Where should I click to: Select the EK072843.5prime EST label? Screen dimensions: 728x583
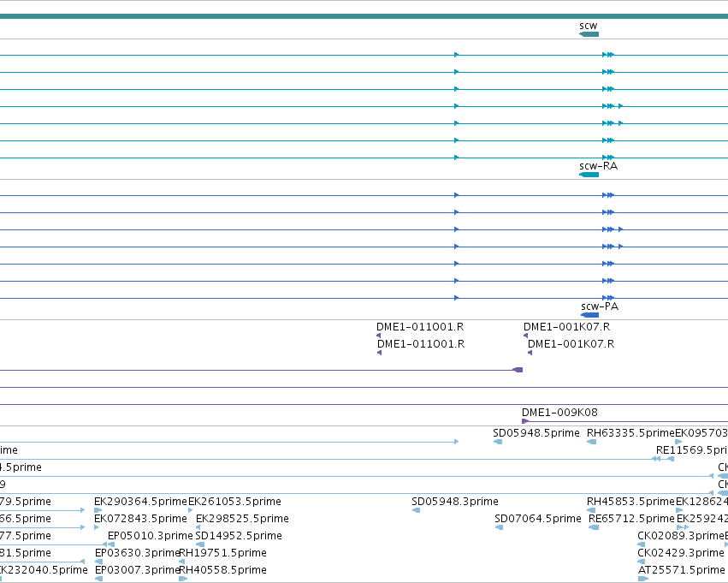(140, 519)
